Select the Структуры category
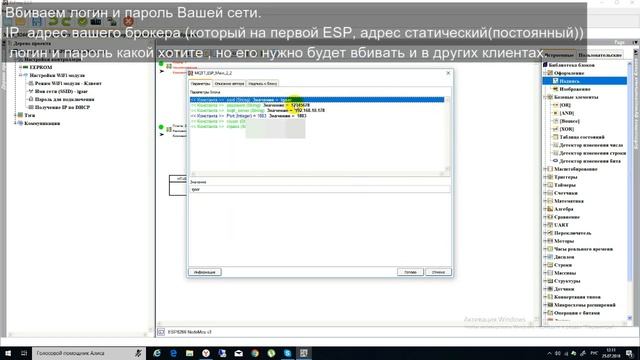Viewport: 640px width, 360px height. 567,281
